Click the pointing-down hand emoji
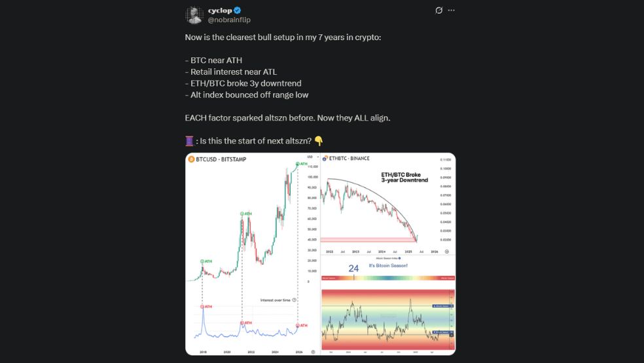Screen dimensions: 644x363 318,141
